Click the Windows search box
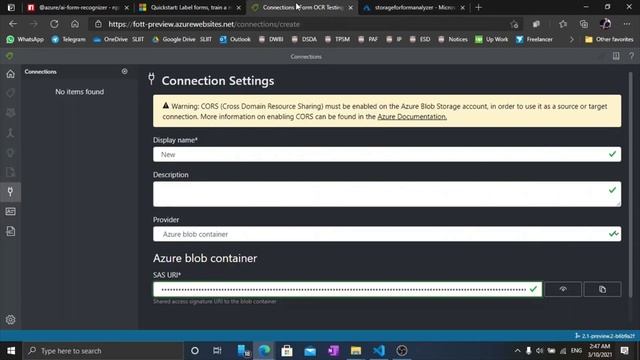Viewport: 640px width, 360px height. pyautogui.click(x=103, y=351)
